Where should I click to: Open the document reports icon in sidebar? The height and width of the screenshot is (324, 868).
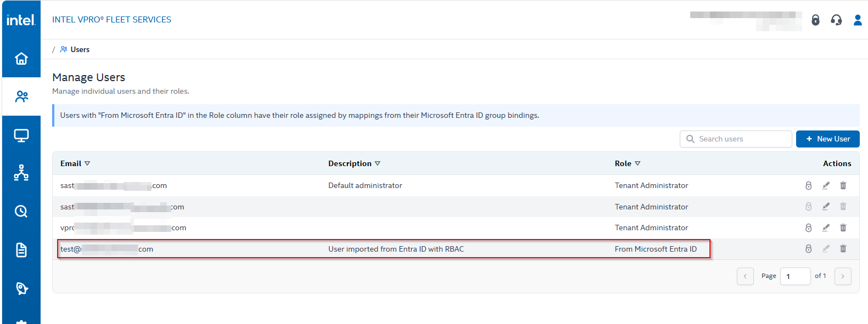[21, 250]
